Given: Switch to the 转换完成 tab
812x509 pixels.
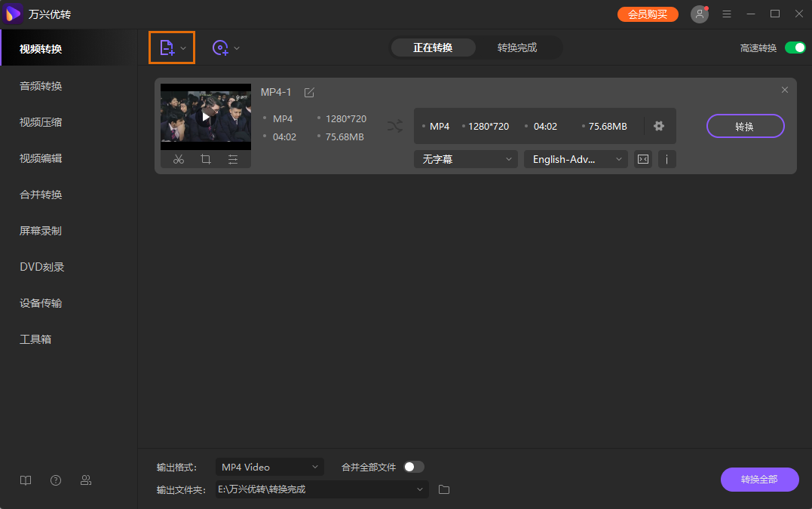Looking at the screenshot, I should point(517,48).
